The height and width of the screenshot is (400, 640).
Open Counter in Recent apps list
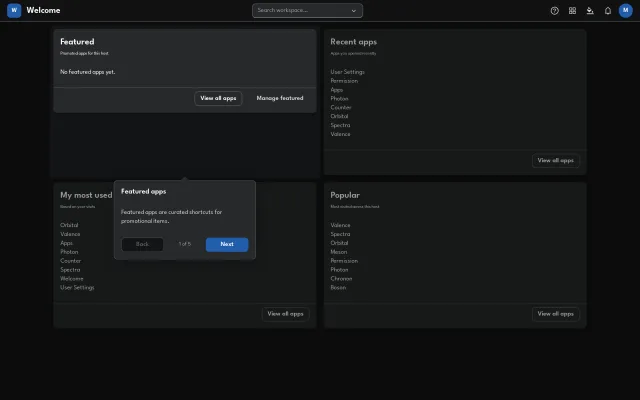[x=341, y=107]
